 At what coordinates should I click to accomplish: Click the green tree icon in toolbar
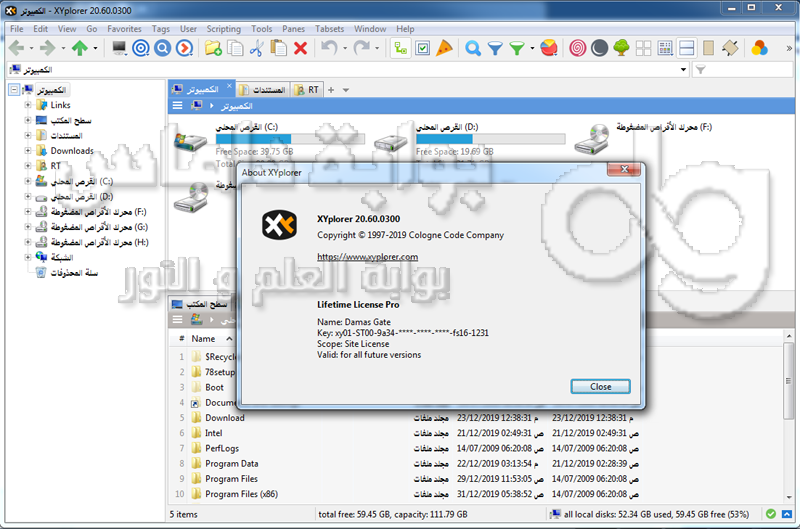(621, 48)
